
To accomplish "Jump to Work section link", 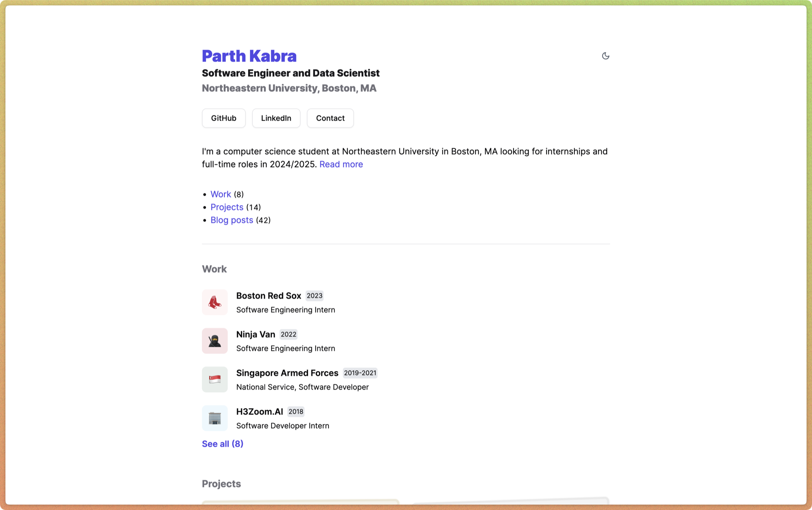I will [x=220, y=194].
